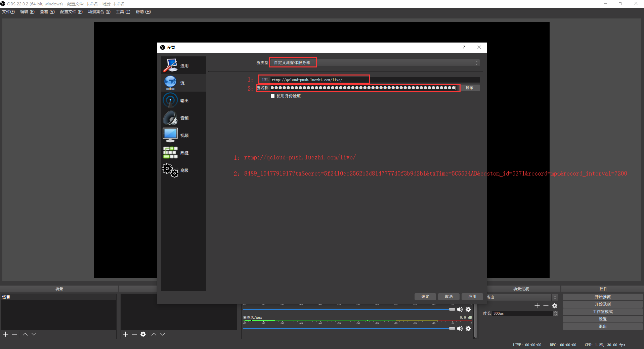Close the 设置 dialog with X
This screenshot has width=644, height=349.
pos(479,47)
